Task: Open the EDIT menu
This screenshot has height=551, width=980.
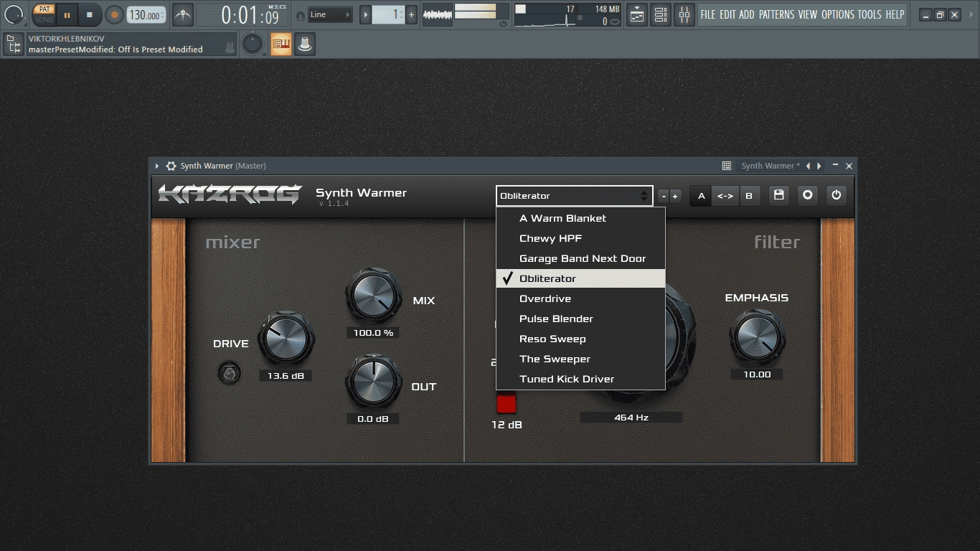Action: 727,14
